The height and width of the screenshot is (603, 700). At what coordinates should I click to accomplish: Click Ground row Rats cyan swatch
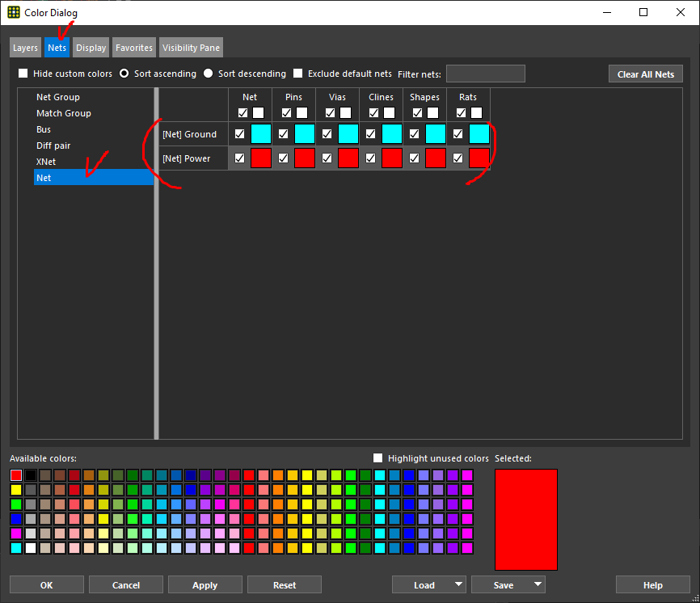[x=479, y=134]
